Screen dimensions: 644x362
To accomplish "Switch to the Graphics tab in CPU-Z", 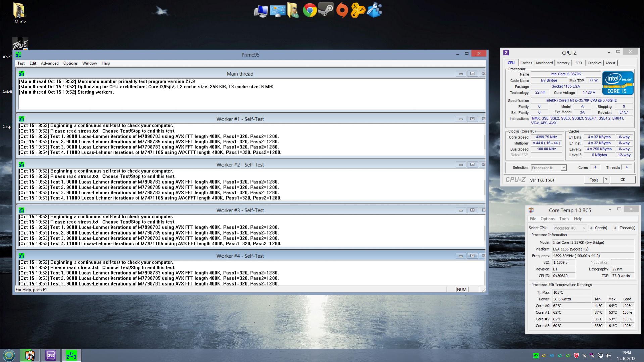I will 594,63.
